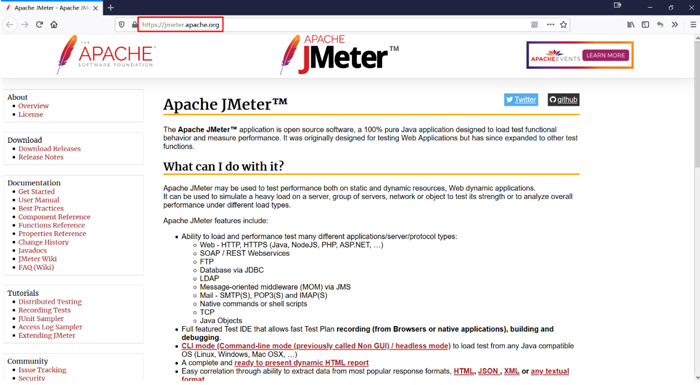Click the JSON format link
This screenshot has width=700, height=385.
coord(488,371)
